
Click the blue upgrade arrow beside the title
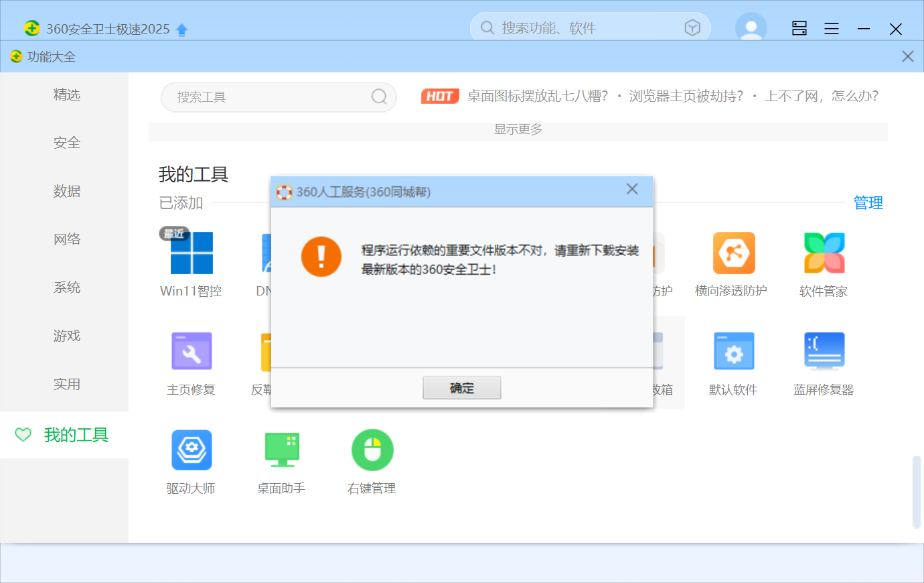182,29
